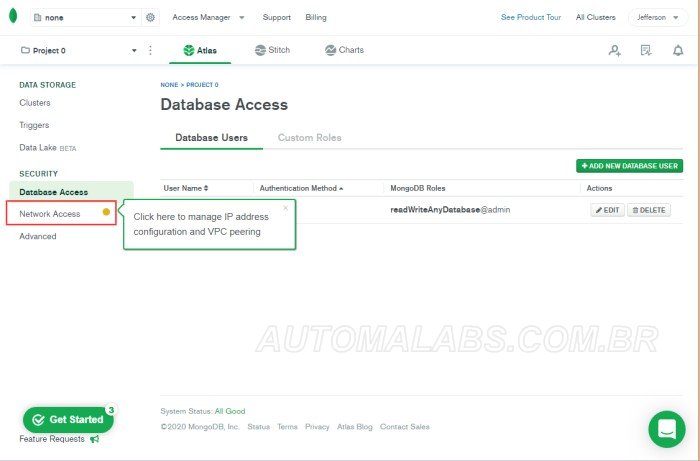Open Data Lake BETA in sidebar
The width and height of the screenshot is (700, 461).
(x=48, y=148)
